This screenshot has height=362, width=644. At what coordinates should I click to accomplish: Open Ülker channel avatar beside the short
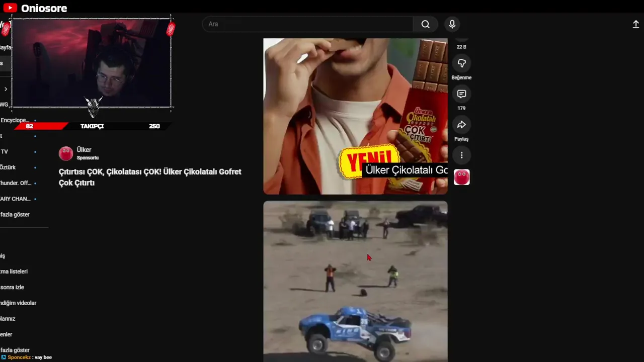[462, 177]
